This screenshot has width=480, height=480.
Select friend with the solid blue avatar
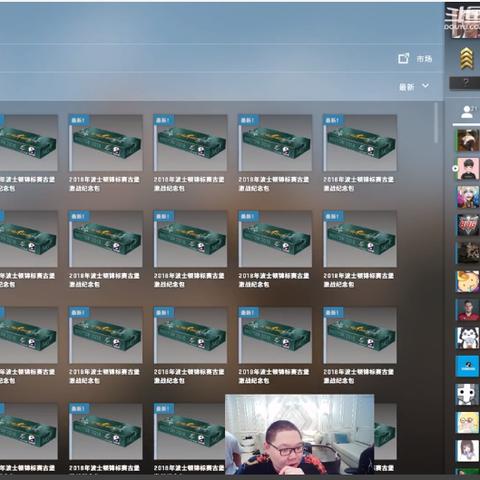(468, 366)
